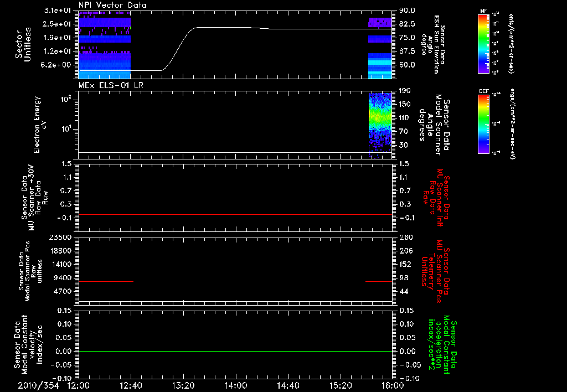567x392 pixels.
Task: Click the 18800 scanner position tick
Action: click(60, 251)
